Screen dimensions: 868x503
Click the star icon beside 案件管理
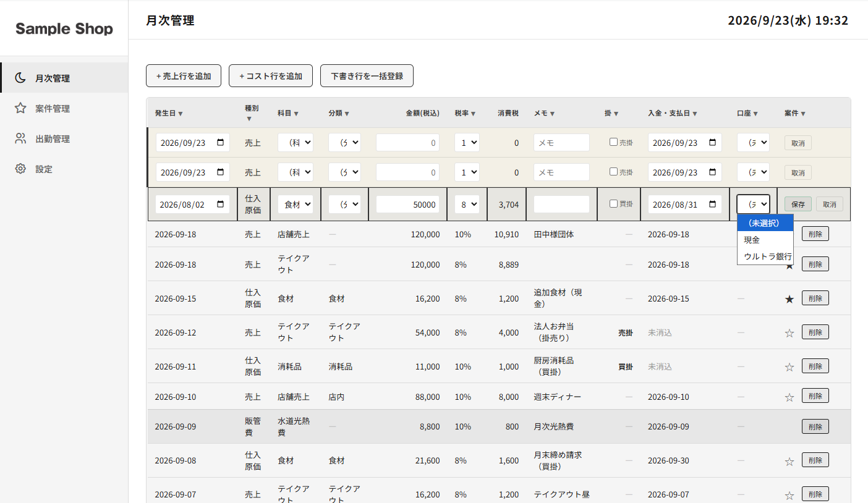pos(20,108)
